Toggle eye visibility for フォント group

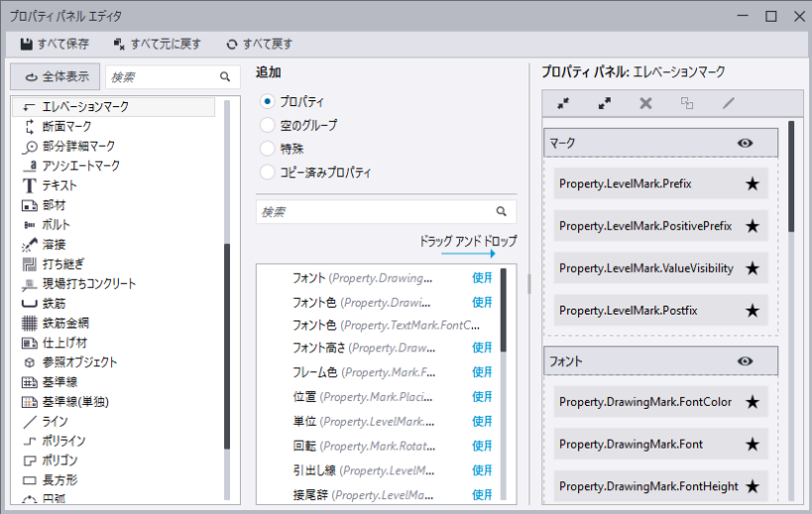click(x=746, y=361)
